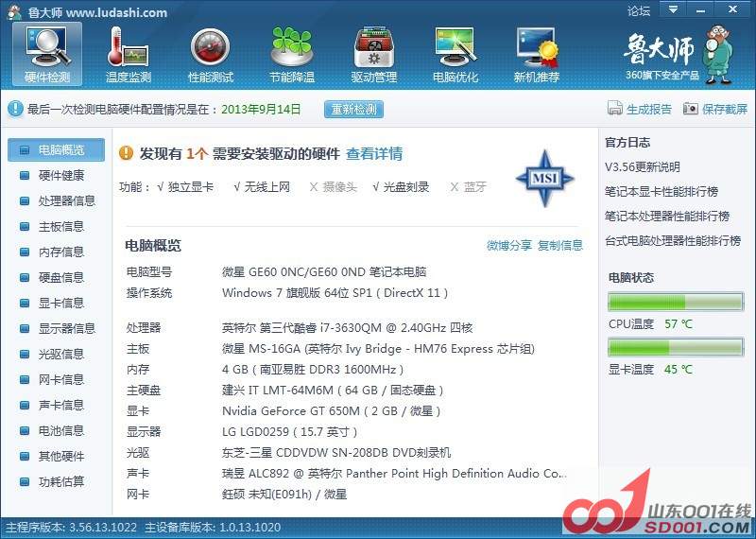
Task: Open the 论坛 forum link
Action: (x=639, y=10)
